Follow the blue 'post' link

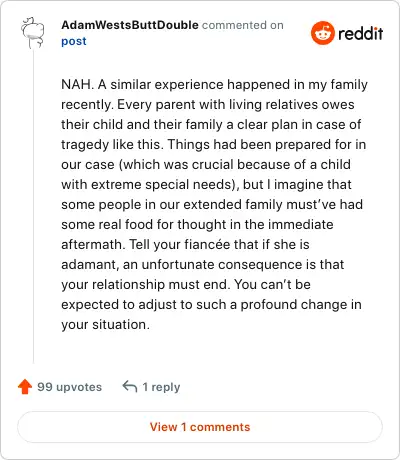tap(74, 41)
